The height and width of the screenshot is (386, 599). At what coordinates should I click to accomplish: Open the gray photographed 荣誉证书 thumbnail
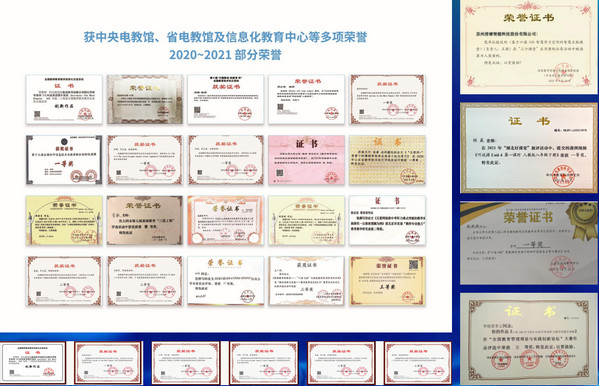coord(145,99)
